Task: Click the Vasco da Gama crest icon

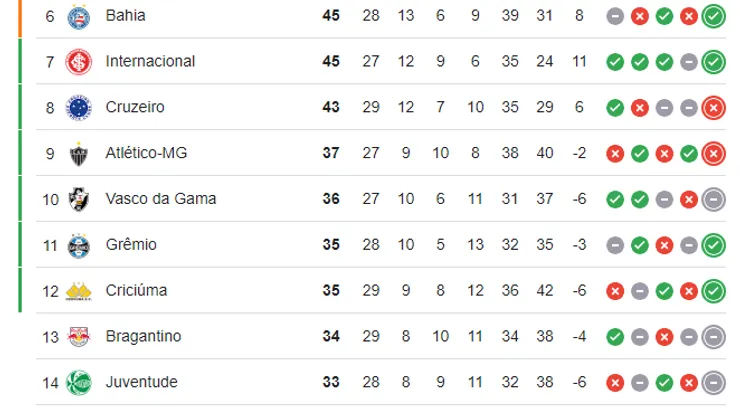Action: tap(77, 199)
